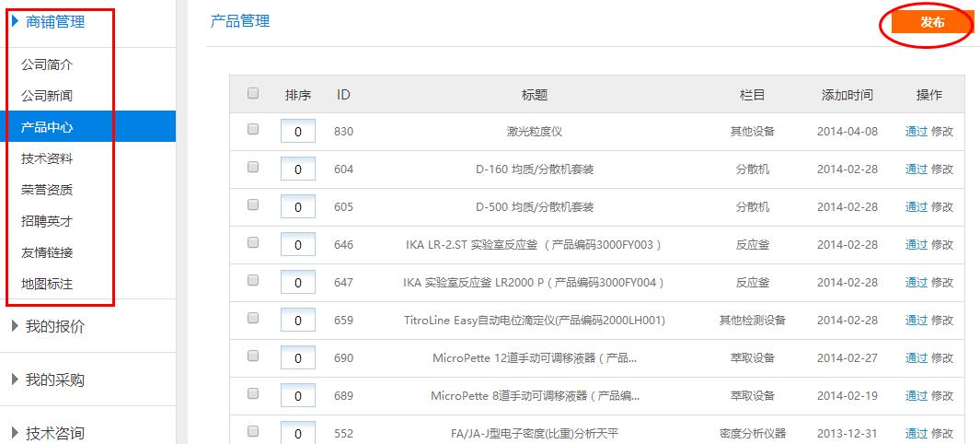This screenshot has height=444, width=980.
Task: Click 修改 for 激光粒度仪 row
Action: (x=942, y=132)
